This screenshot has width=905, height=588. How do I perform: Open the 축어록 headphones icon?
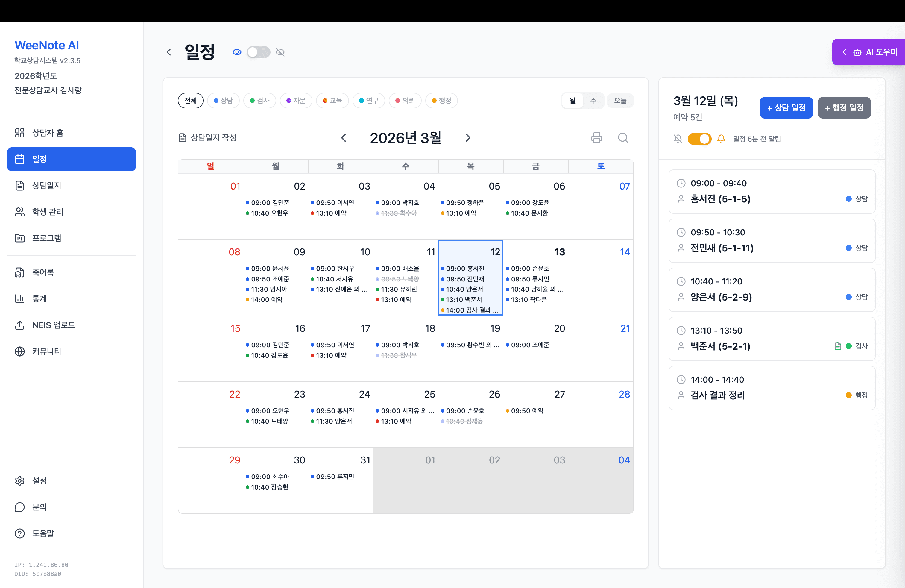(20, 272)
